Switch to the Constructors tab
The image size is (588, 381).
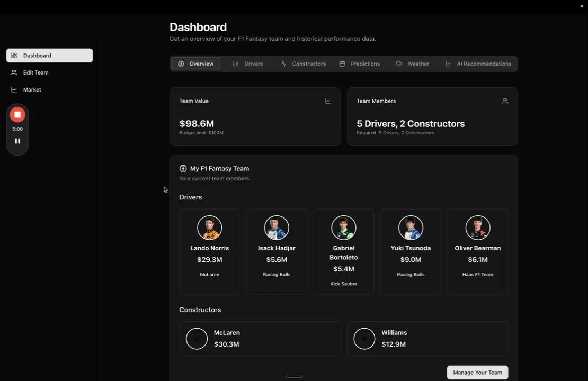[304, 63]
